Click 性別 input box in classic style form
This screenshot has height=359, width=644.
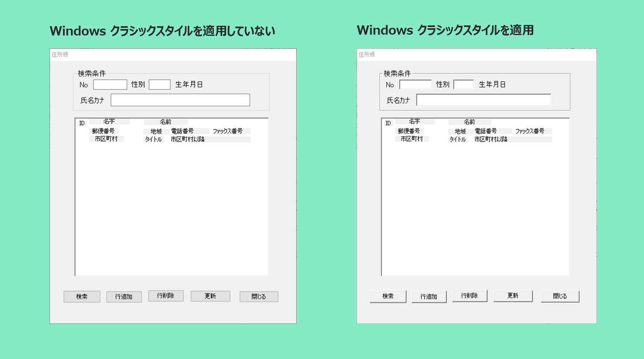[x=464, y=85]
